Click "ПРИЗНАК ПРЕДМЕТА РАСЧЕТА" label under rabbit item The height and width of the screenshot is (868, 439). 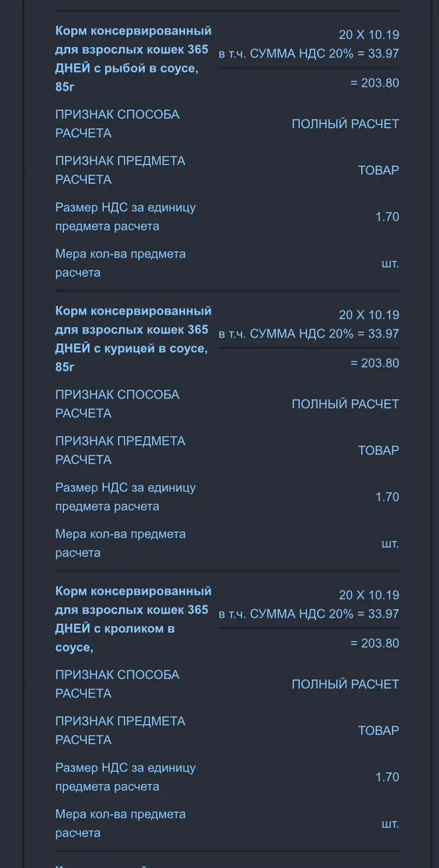120,731
